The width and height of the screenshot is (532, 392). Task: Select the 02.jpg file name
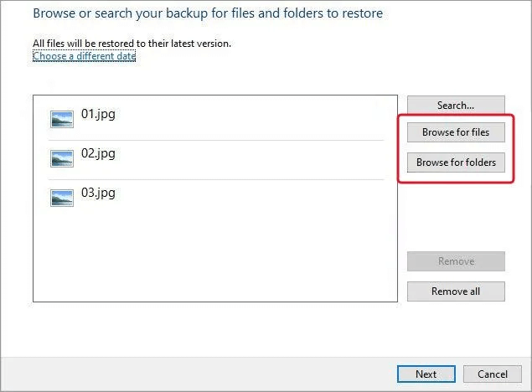tap(98, 153)
